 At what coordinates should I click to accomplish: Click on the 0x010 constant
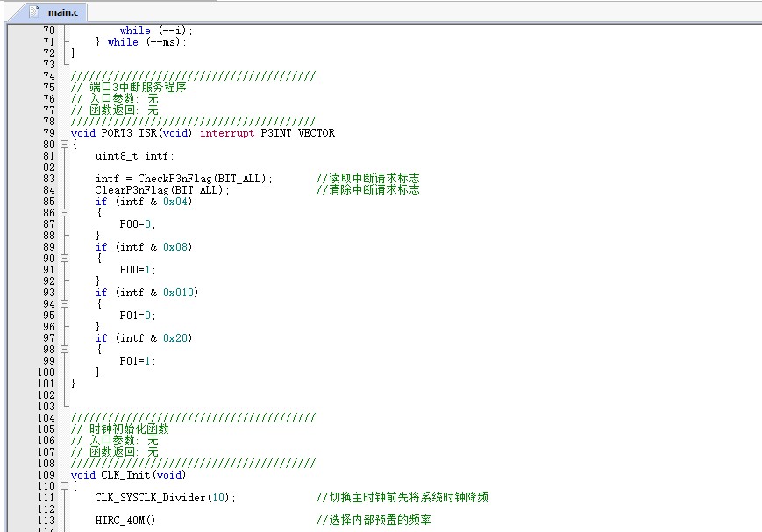click(x=178, y=293)
